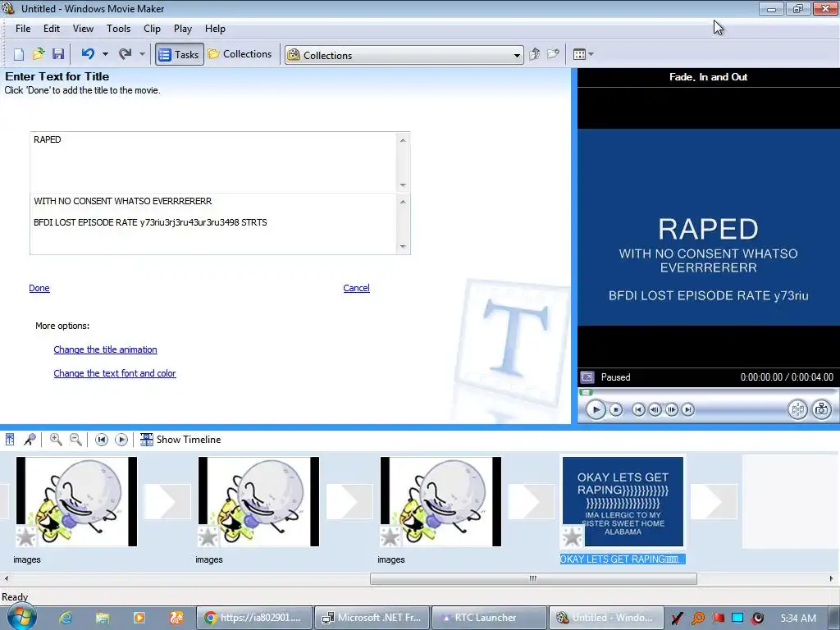
Task: Open the Play menu
Action: 183,29
